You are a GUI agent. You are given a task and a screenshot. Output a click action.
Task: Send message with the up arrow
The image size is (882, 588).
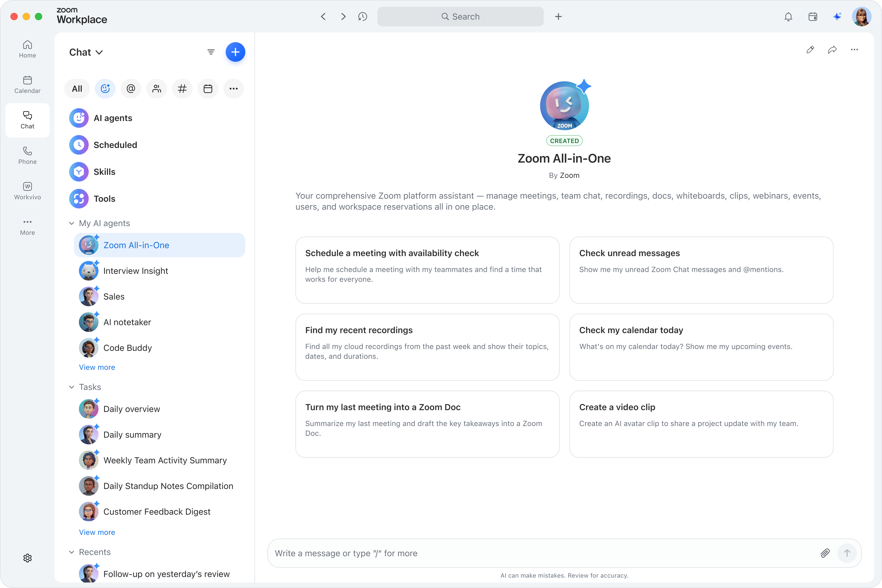[847, 553]
